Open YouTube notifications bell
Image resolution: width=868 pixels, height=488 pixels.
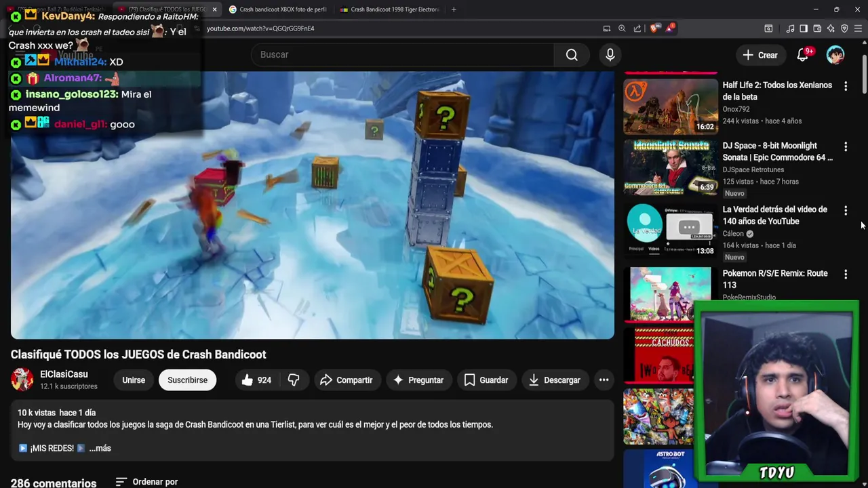[803, 55]
